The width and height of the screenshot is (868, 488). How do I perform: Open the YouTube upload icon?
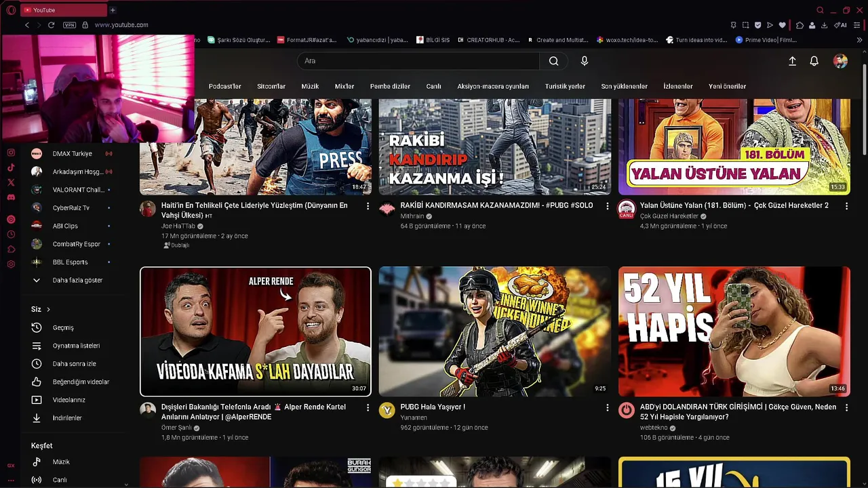(x=792, y=61)
